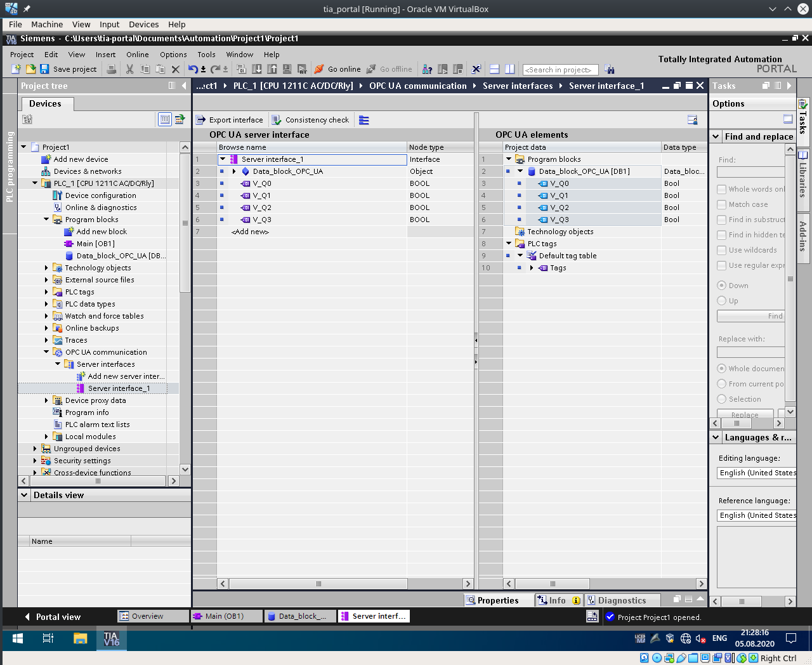Collapse OPC UA communication node
The image size is (812, 665).
click(46, 352)
